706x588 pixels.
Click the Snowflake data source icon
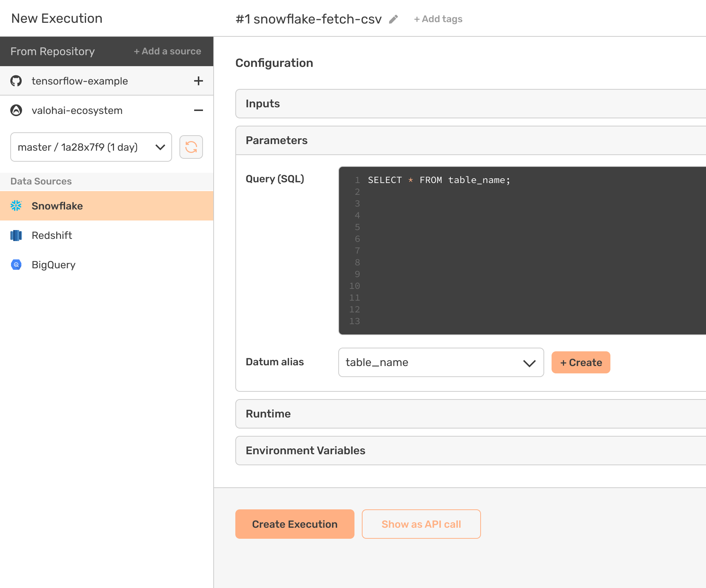point(17,206)
